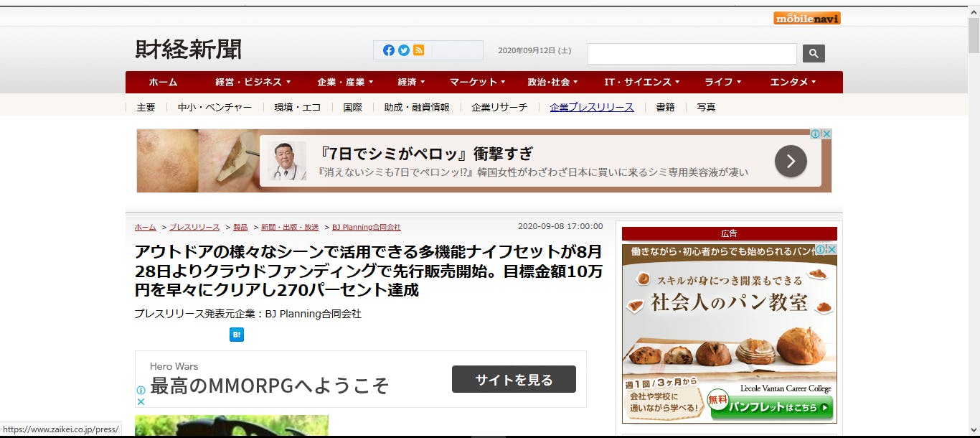The height and width of the screenshot is (438, 980).
Task: Open the RSS feed icon
Action: pyautogui.click(x=419, y=50)
